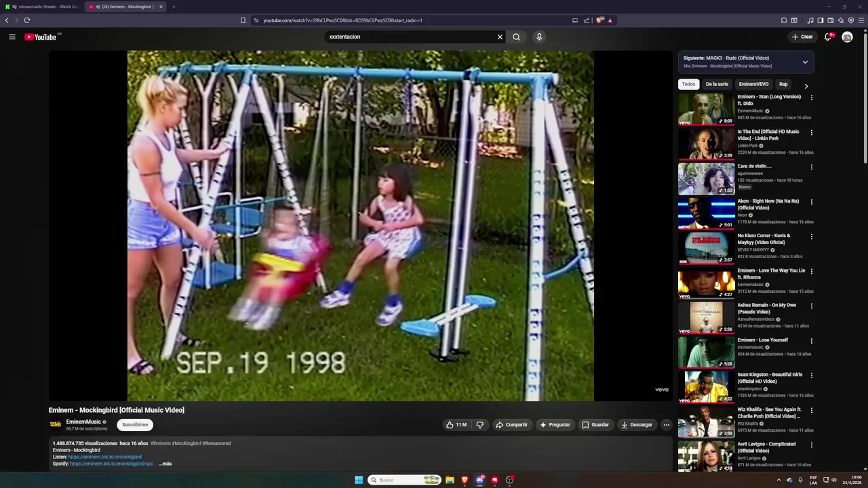The width and height of the screenshot is (868, 488).
Task: Open Eminem - Stan thumbnail
Action: coord(706,109)
